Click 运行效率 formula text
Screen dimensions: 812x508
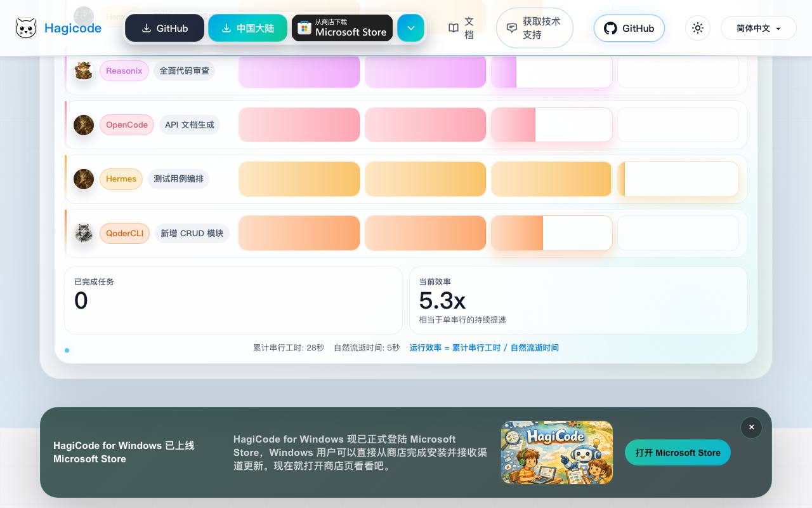click(x=484, y=348)
